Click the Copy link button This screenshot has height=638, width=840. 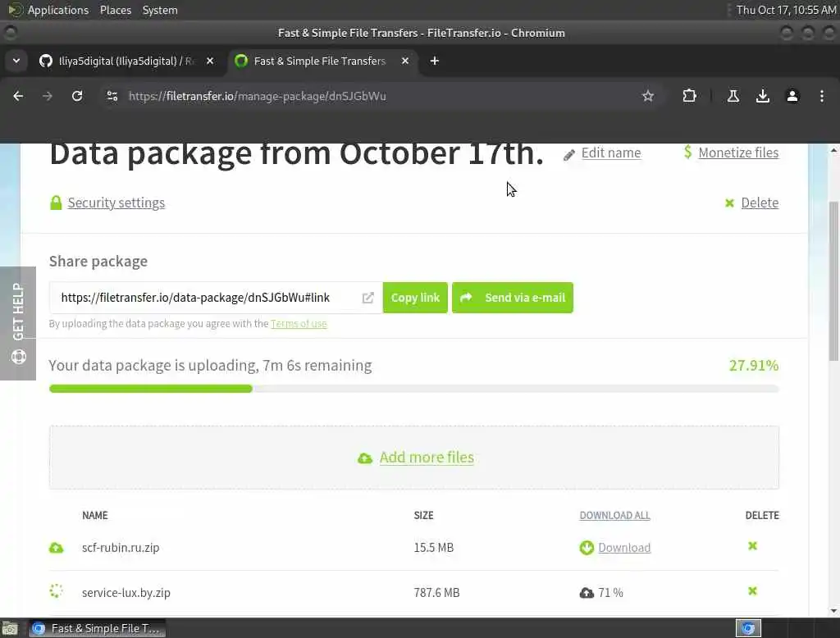pos(415,298)
